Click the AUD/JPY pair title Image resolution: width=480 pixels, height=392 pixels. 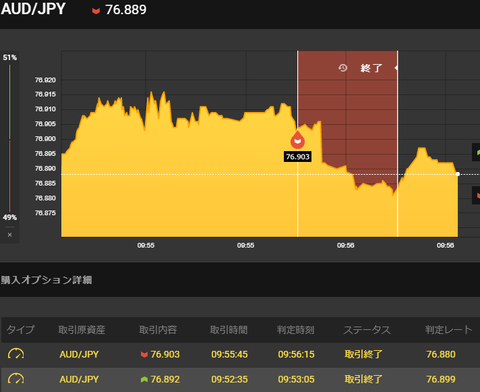[33, 9]
